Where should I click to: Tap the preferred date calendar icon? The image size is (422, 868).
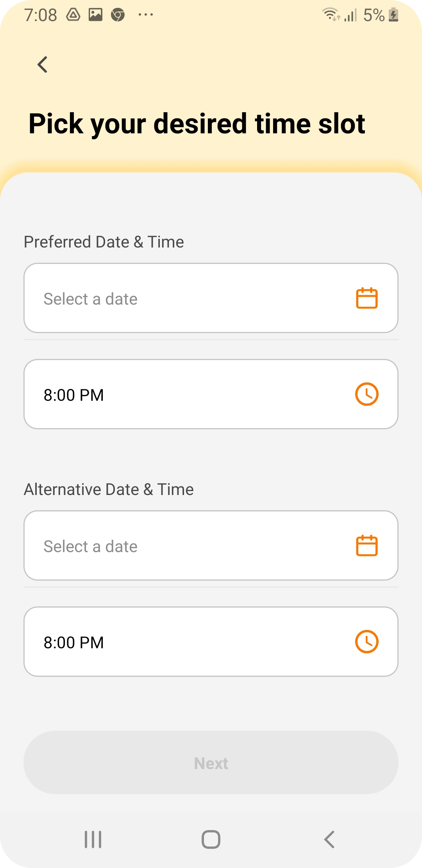click(367, 298)
